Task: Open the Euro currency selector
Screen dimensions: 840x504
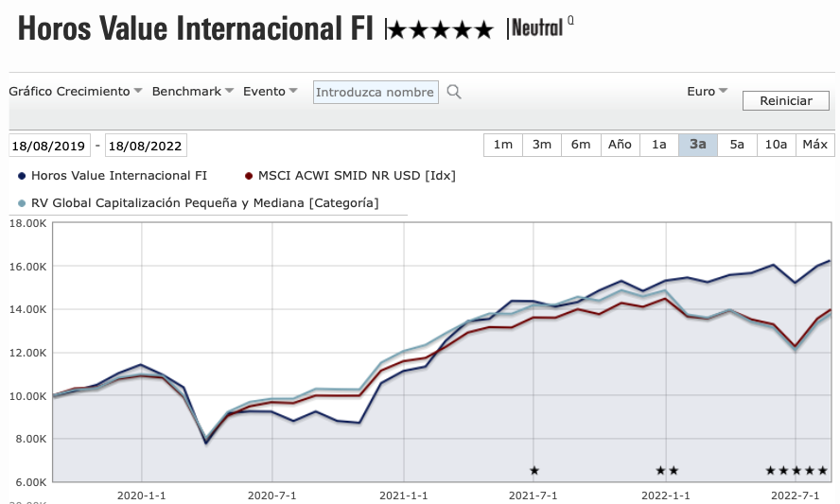Action: [x=708, y=92]
